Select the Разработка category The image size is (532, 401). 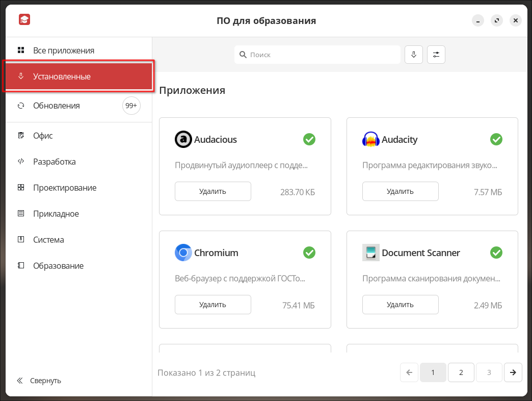54,162
